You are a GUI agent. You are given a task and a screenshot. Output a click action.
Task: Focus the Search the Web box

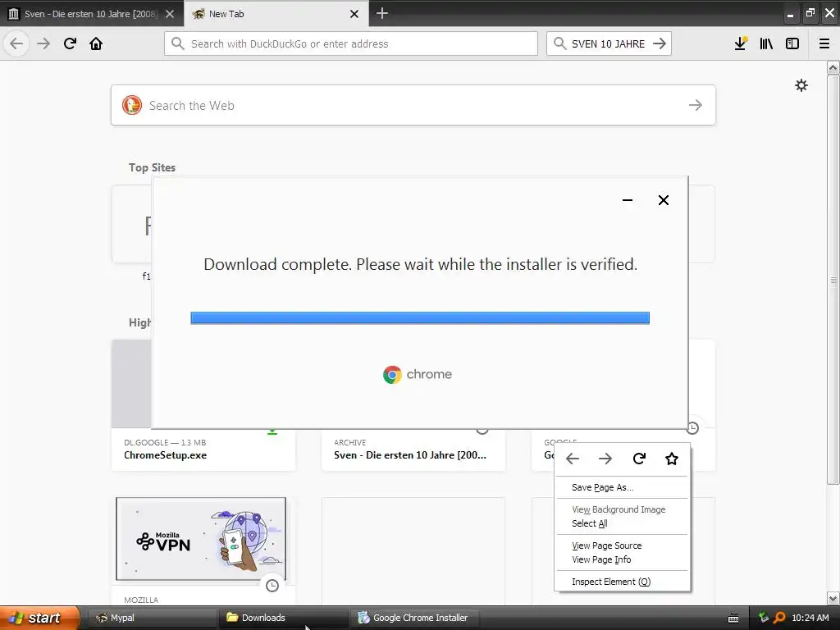[x=413, y=105]
